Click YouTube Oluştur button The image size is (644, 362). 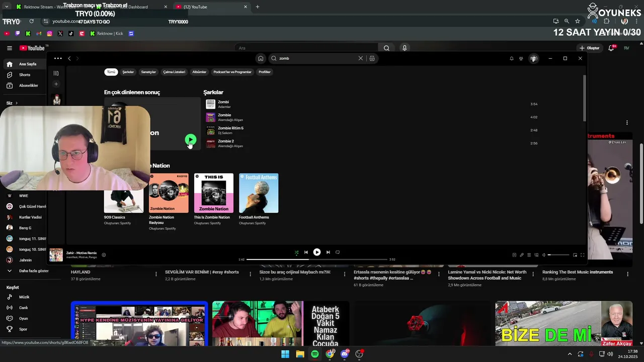[x=589, y=48]
